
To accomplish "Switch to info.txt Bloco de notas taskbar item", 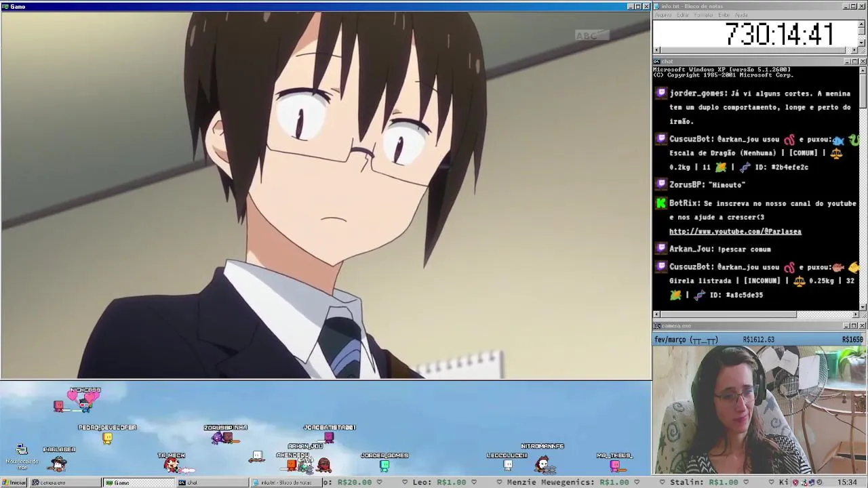I will 285,483.
